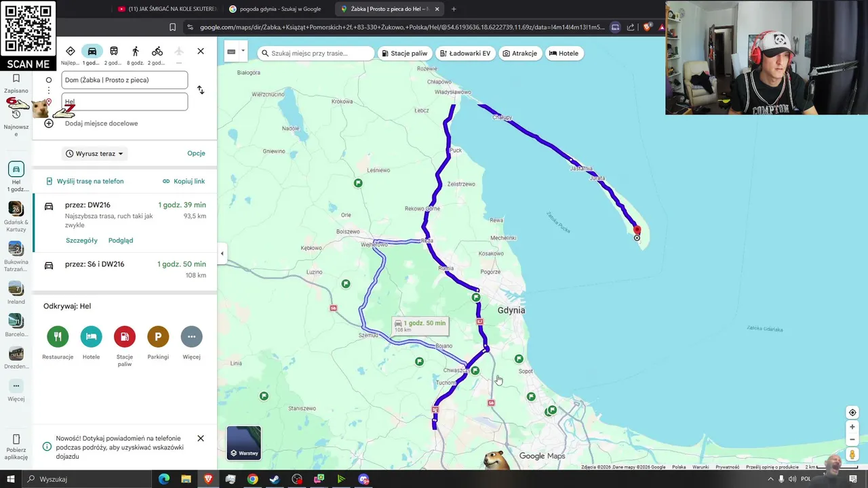Select driving travel mode
The image size is (868, 488).
click(x=92, y=52)
